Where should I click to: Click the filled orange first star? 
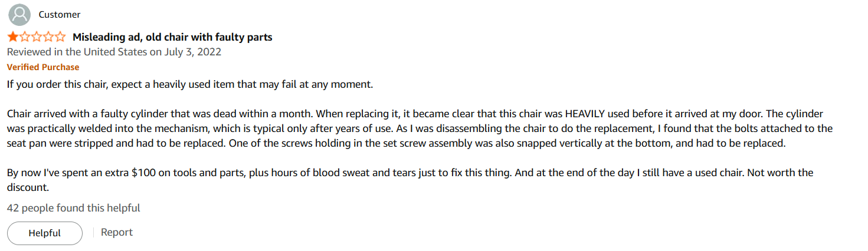tap(13, 37)
